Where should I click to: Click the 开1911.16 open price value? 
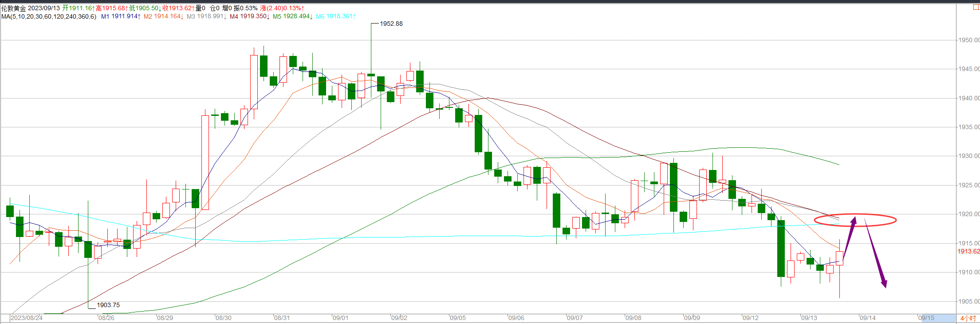[x=78, y=8]
